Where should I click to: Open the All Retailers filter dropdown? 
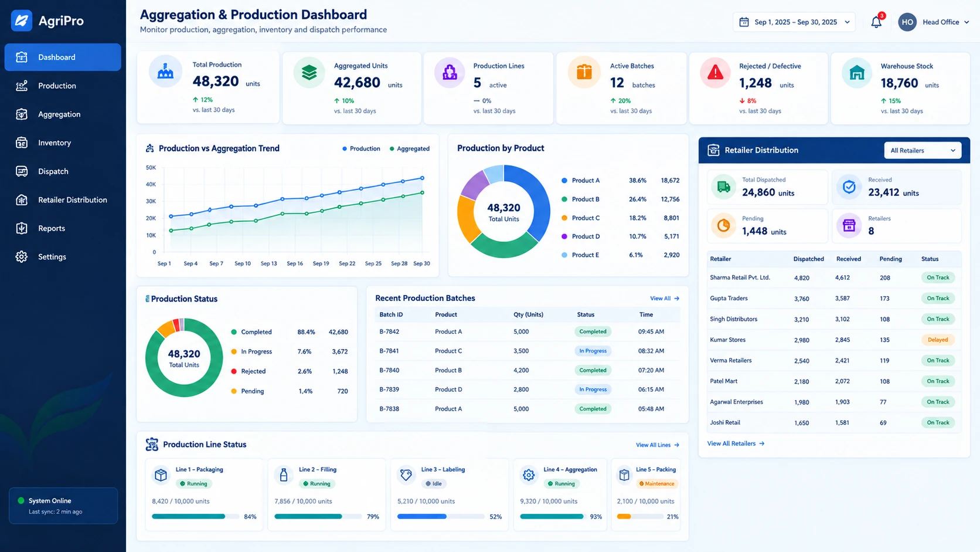tap(923, 151)
